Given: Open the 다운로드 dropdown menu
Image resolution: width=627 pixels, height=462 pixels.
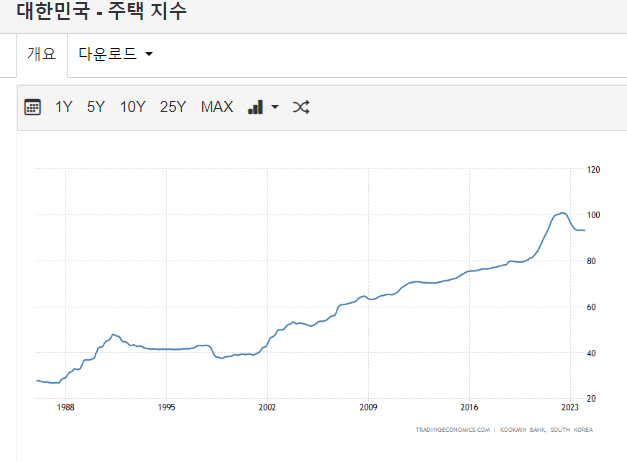Looking at the screenshot, I should point(116,54).
